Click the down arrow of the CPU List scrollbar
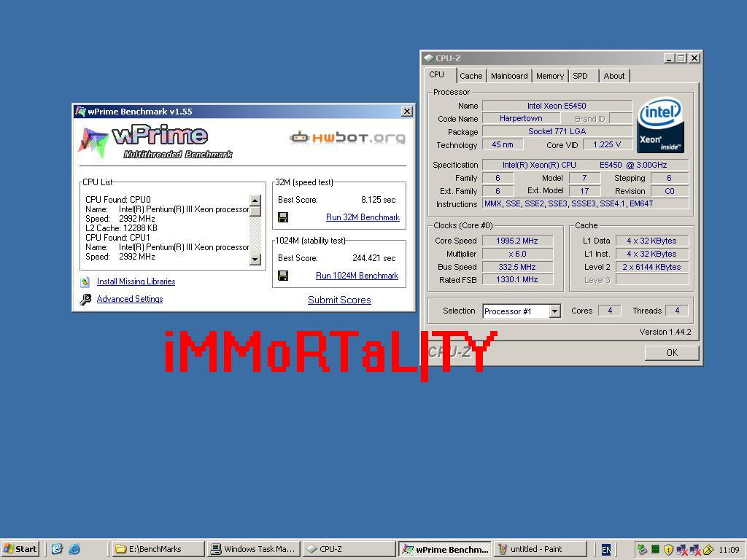 [x=255, y=259]
